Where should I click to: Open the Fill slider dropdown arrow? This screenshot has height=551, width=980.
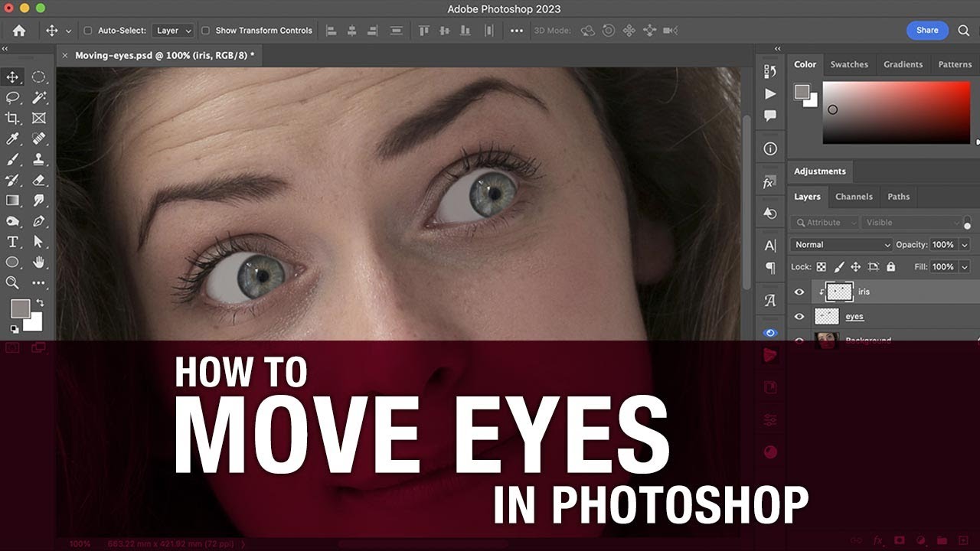pyautogui.click(x=964, y=267)
